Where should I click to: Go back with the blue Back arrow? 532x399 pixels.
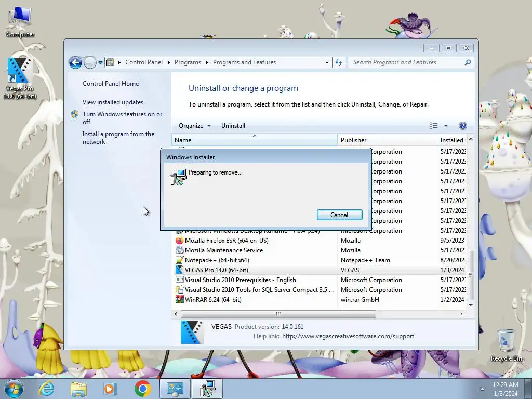point(75,62)
